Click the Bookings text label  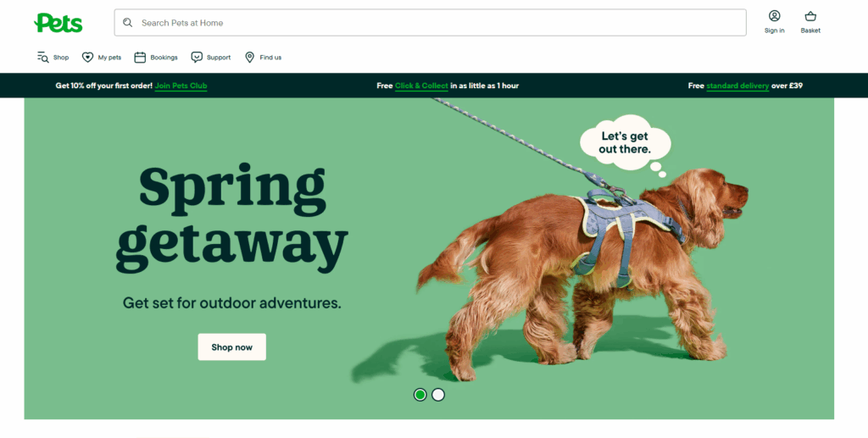pos(164,58)
